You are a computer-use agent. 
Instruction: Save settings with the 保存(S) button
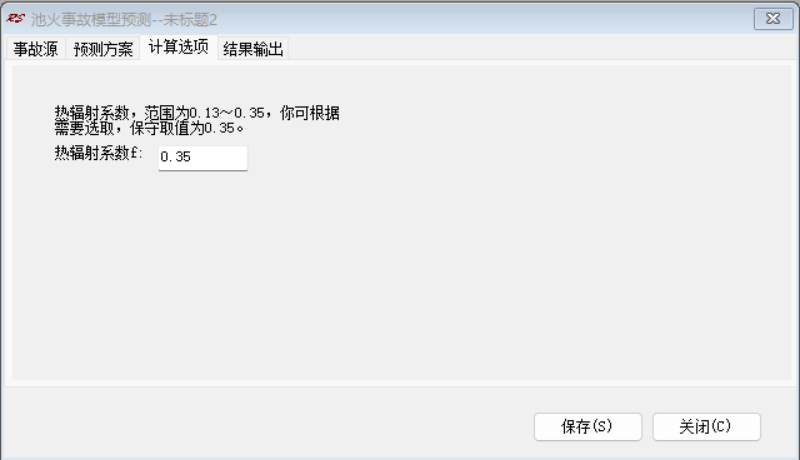pyautogui.click(x=588, y=426)
